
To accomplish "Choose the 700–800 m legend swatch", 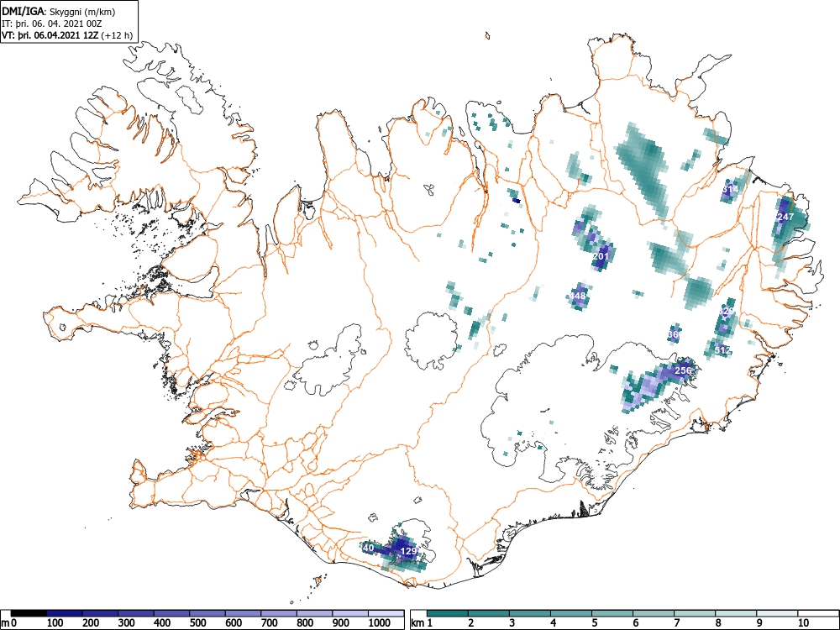I will coord(279,613).
